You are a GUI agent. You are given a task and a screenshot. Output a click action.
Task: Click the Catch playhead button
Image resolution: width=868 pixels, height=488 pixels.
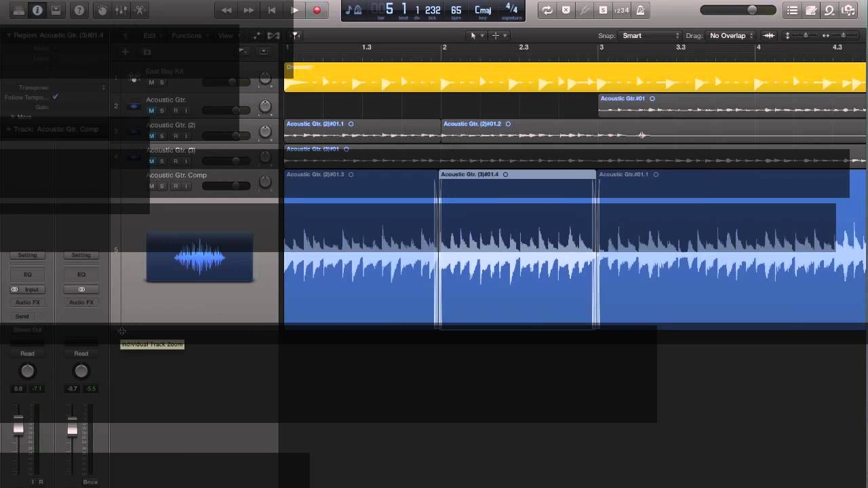point(296,35)
